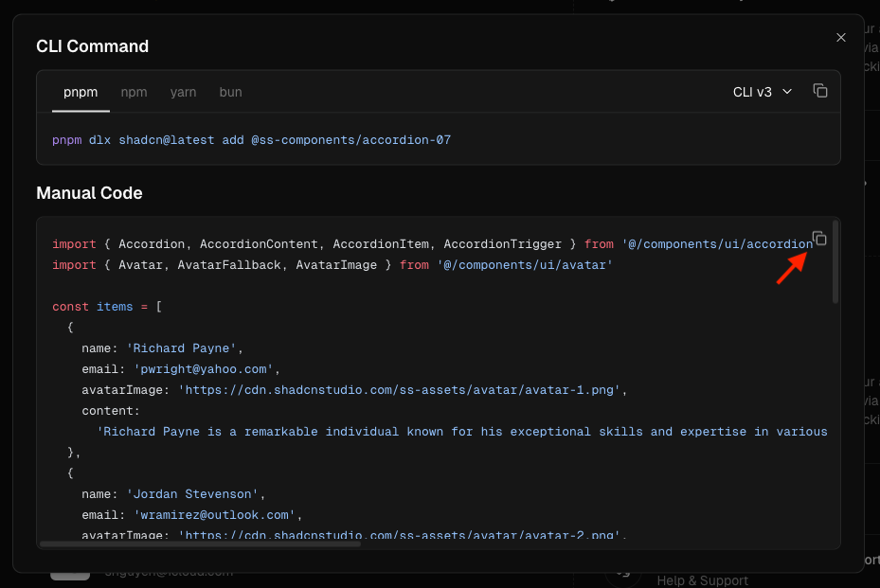Click the avatar-1.png URL string
The height and width of the screenshot is (588, 880).
tap(399, 390)
